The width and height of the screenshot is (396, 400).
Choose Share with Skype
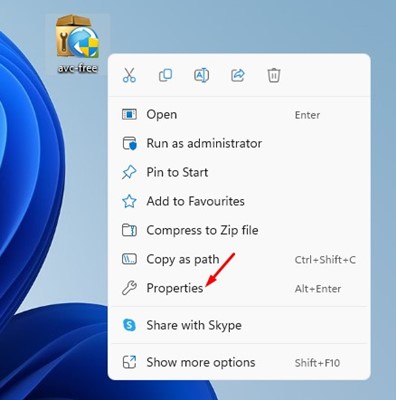pyautogui.click(x=239, y=325)
